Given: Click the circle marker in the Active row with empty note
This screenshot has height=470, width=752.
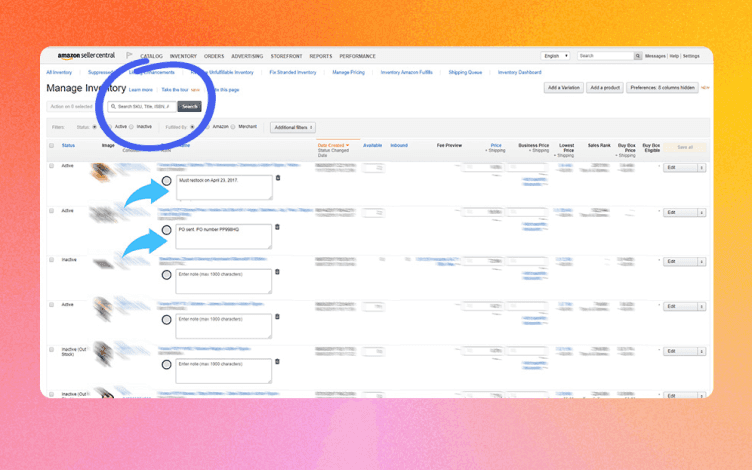Looking at the screenshot, I should tap(166, 319).
